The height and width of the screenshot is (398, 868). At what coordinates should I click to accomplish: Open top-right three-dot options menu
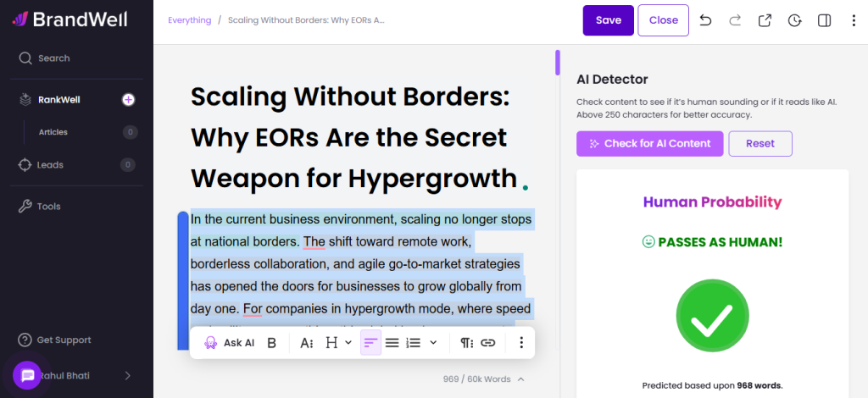click(853, 20)
